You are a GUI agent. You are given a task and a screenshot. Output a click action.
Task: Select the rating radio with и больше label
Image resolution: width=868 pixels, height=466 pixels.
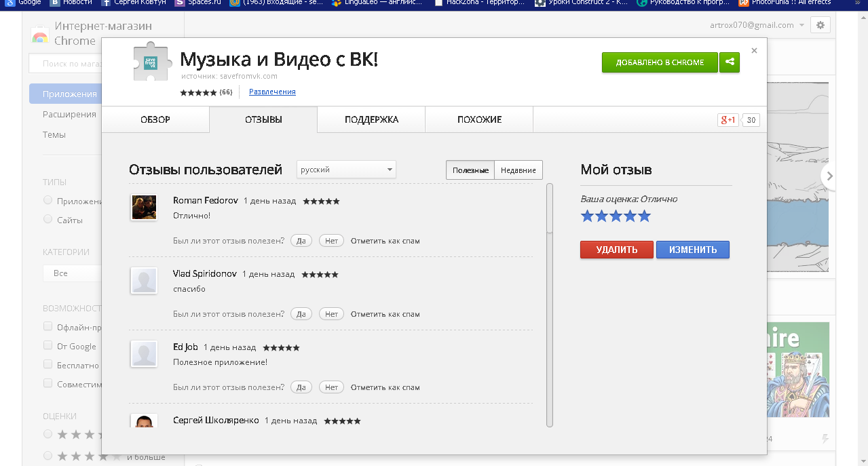coord(48,456)
